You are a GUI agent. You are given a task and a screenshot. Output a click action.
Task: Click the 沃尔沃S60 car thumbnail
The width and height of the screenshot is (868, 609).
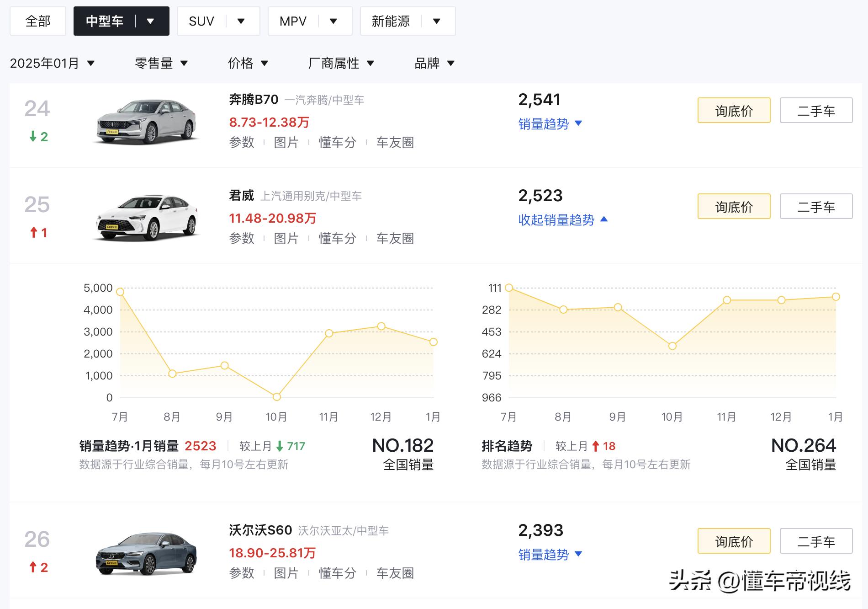[147, 552]
